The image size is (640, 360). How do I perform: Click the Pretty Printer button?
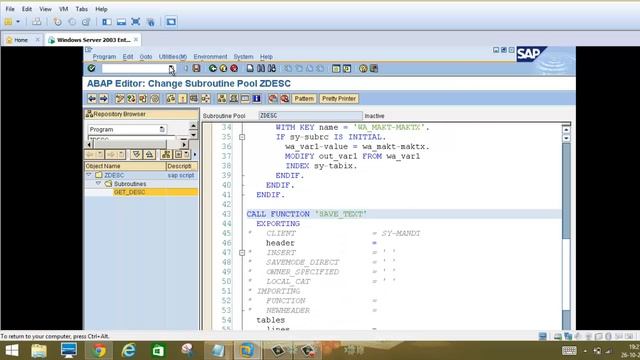click(339, 99)
